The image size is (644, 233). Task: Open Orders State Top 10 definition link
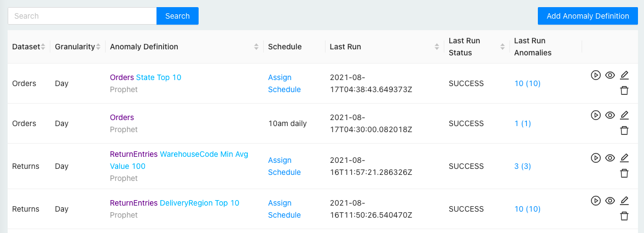[x=146, y=77]
